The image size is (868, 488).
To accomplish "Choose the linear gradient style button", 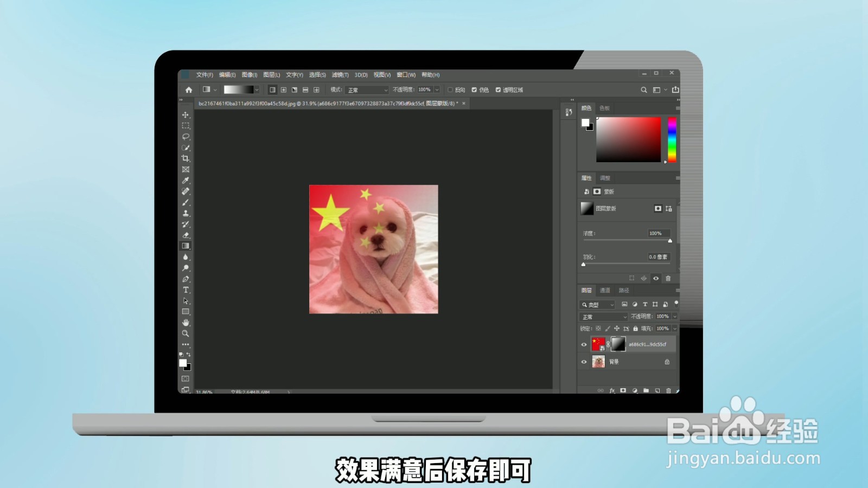I will [272, 90].
